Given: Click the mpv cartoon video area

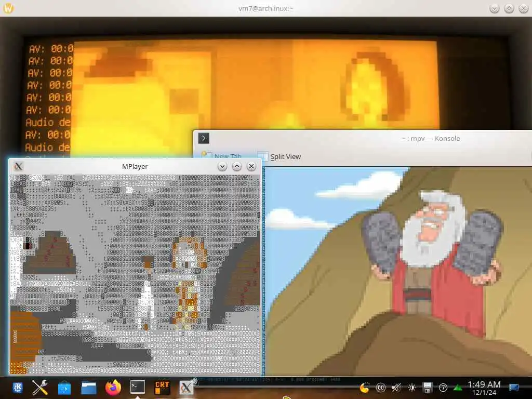Looking at the screenshot, I should [x=398, y=271].
